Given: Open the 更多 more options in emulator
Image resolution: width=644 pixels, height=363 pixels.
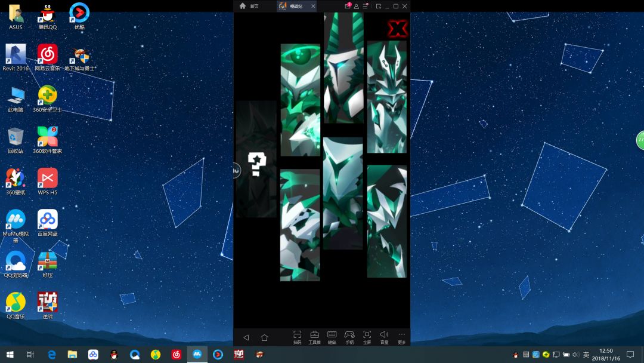Looking at the screenshot, I should pos(402,337).
